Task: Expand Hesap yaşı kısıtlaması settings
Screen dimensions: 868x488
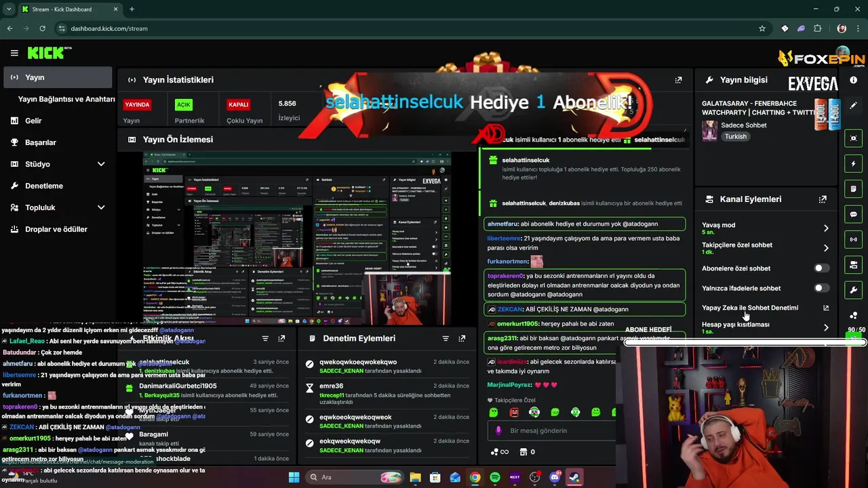Action: click(826, 327)
